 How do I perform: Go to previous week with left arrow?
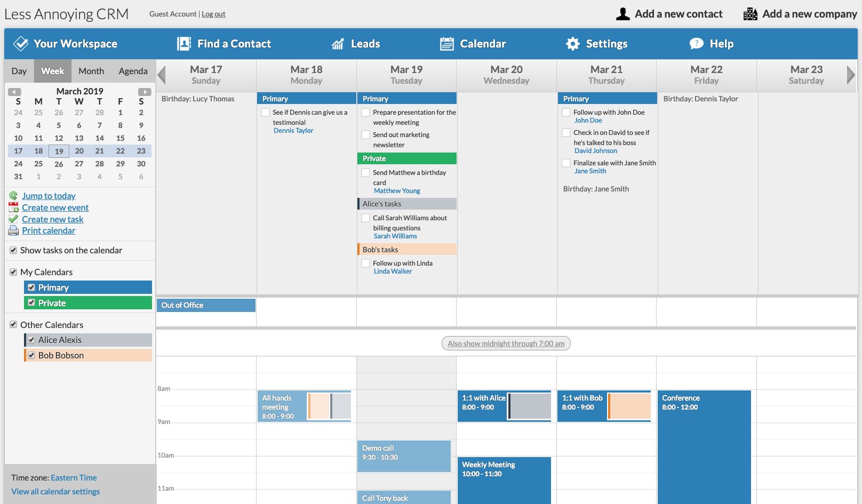pos(162,75)
